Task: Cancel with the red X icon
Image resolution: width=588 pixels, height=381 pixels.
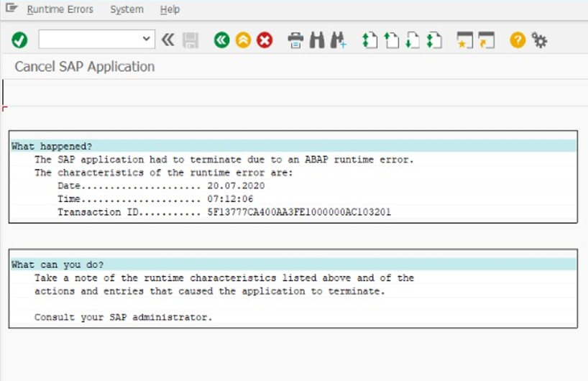Action: click(265, 40)
